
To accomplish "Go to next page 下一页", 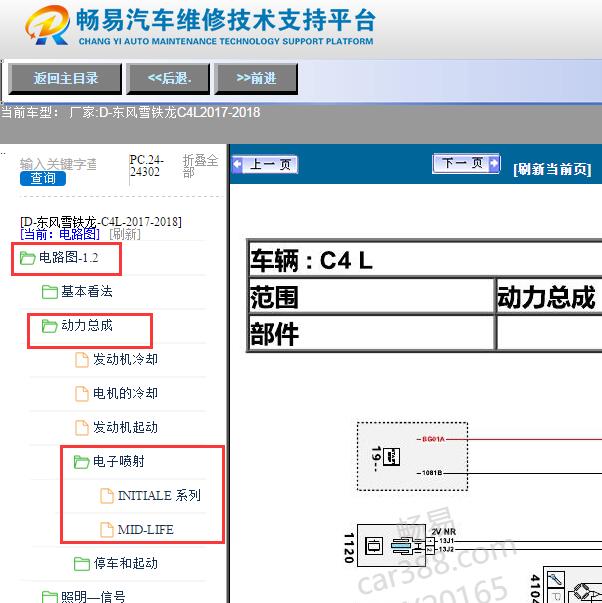I will pos(466,164).
